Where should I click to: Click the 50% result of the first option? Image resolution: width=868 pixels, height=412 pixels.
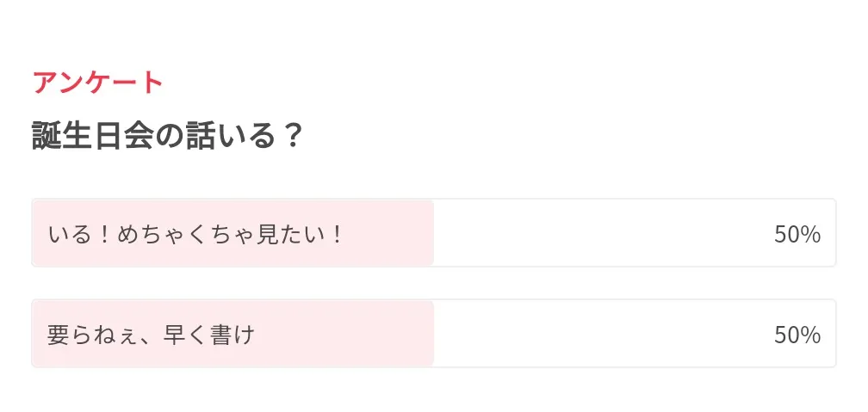point(797,234)
